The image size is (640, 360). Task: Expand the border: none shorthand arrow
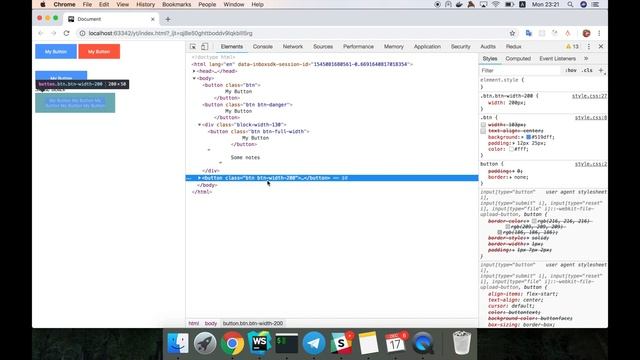[510, 178]
